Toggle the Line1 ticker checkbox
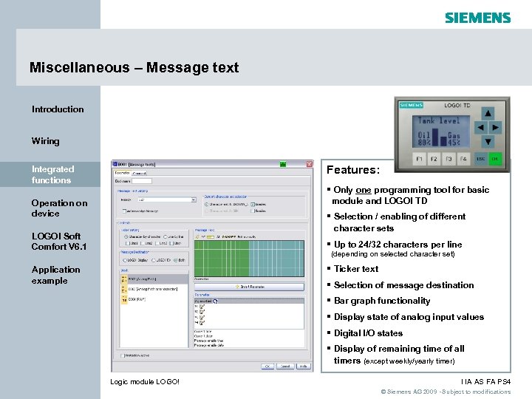Screen dimensions: 532x399 click(x=127, y=243)
